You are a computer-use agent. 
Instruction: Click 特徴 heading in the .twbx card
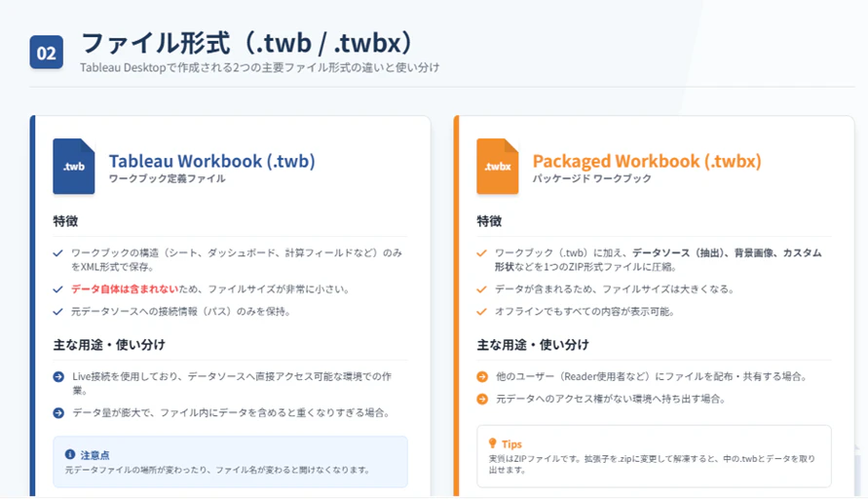pos(489,221)
